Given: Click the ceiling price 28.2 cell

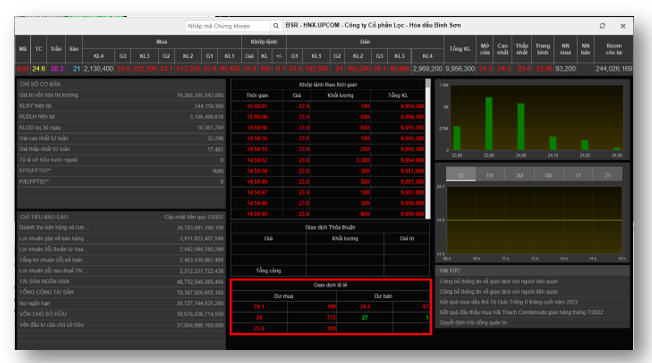Looking at the screenshot, I should [x=57, y=69].
